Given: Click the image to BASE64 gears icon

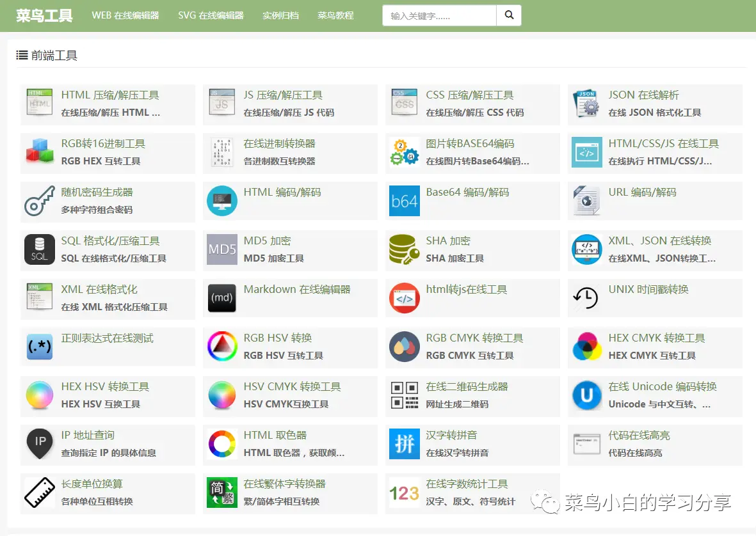Looking at the screenshot, I should [x=404, y=152].
